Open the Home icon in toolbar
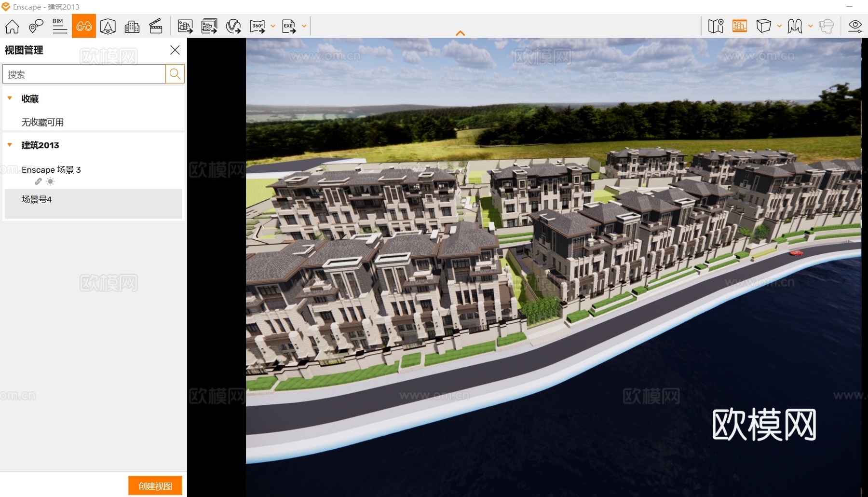This screenshot has width=868, height=497. pos(12,26)
